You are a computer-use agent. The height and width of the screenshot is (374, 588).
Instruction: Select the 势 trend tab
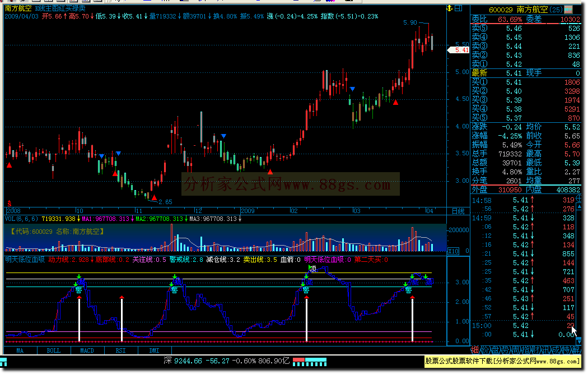coord(505,350)
